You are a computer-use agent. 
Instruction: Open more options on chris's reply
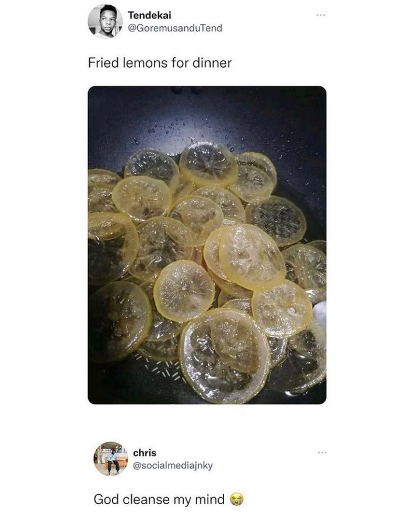point(322,452)
